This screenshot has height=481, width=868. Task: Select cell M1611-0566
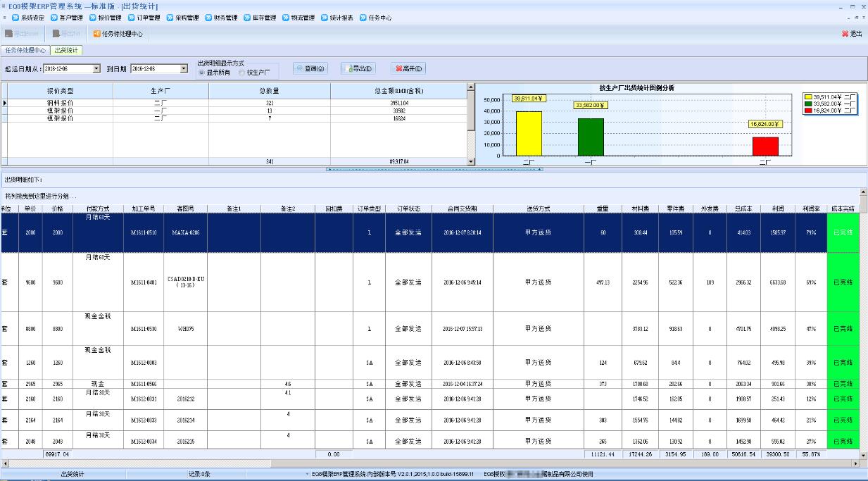144,384
